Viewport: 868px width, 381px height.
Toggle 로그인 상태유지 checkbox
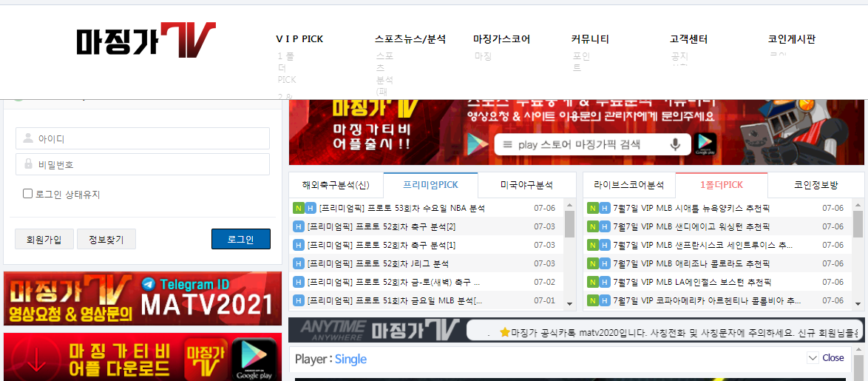coord(27,193)
